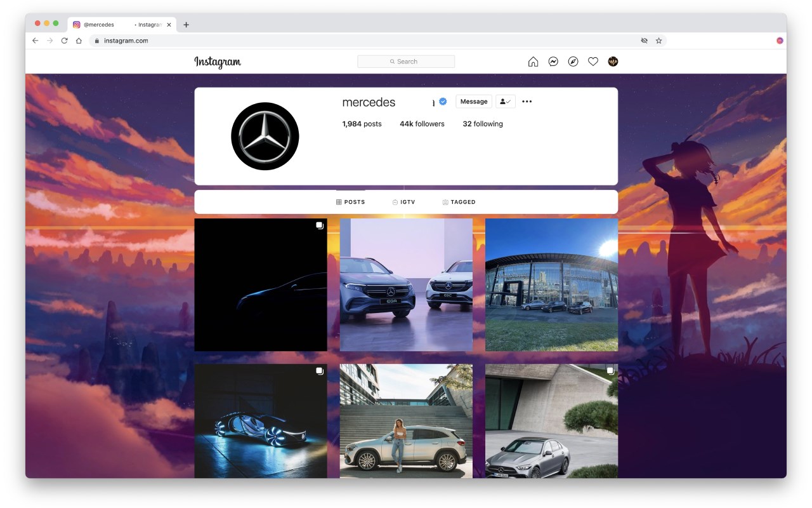
Task: Click the browser profile avatar at the toolbar's right end
Action: point(780,41)
